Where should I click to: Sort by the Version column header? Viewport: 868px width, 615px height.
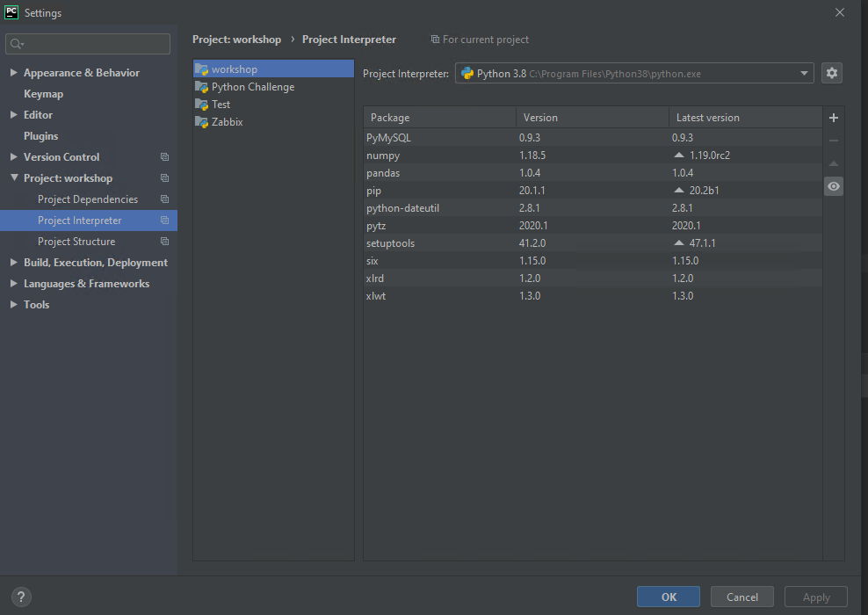[592, 118]
